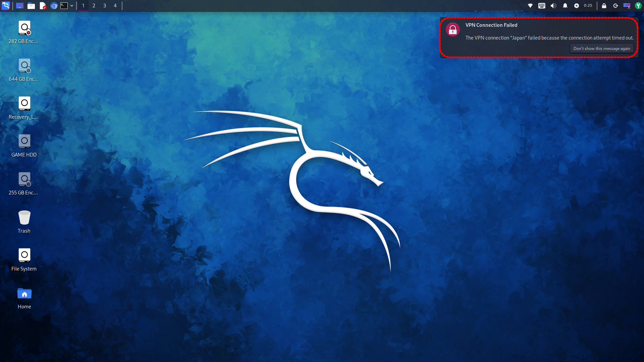Launch Chromium browser from panel
Viewport: 644px width, 362px height.
[x=54, y=6]
